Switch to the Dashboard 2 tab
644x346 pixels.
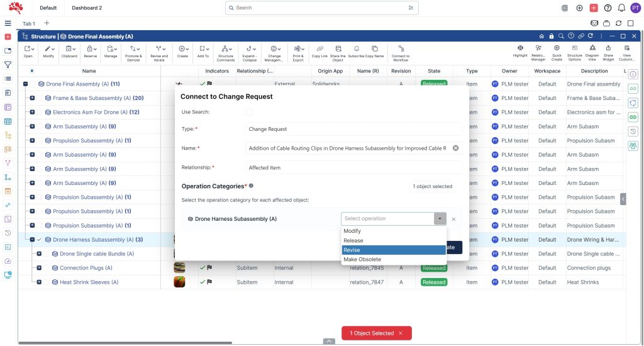coord(87,8)
